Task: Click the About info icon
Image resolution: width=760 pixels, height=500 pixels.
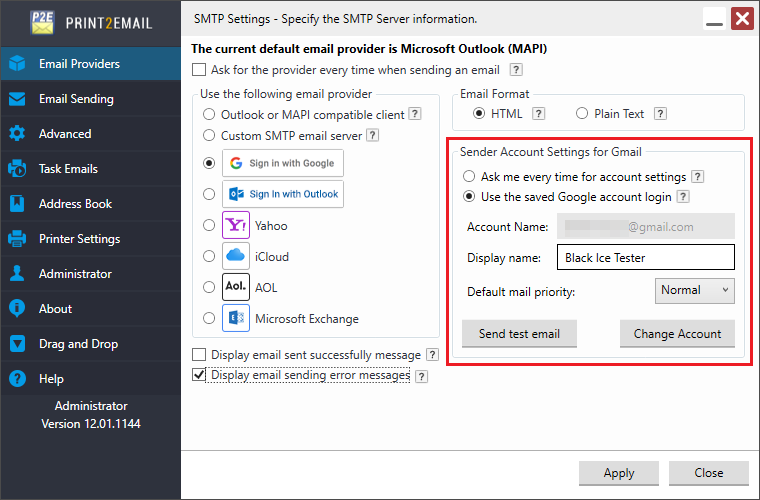Action: click(x=17, y=309)
